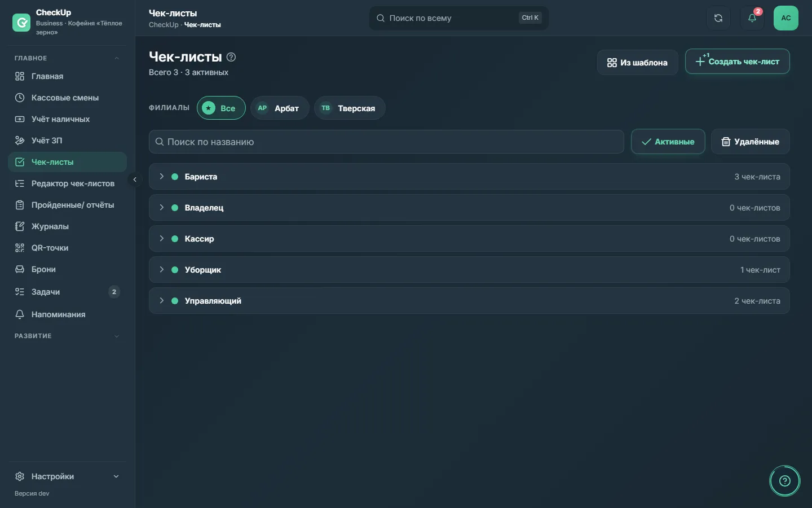Click the CheckUp logo icon
Viewport: 812px width, 508px height.
tap(21, 23)
